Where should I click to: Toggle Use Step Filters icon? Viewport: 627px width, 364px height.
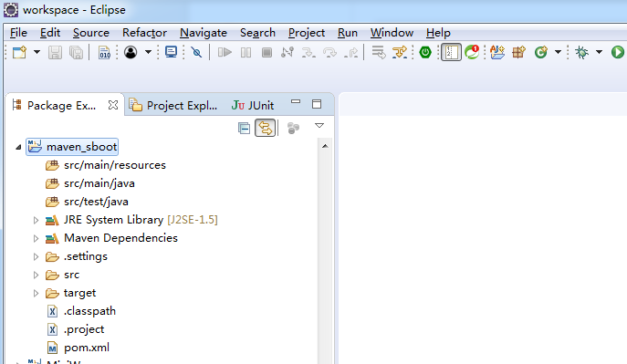point(400,52)
